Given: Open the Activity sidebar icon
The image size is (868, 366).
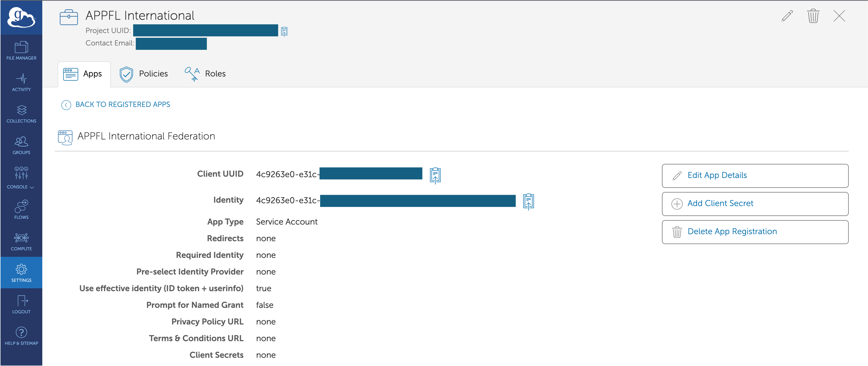Looking at the screenshot, I should [21, 82].
